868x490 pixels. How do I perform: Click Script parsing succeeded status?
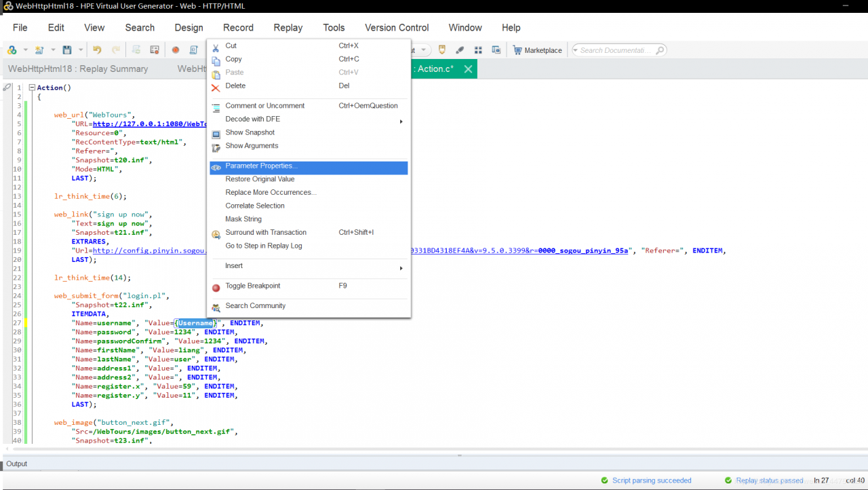[x=652, y=480]
